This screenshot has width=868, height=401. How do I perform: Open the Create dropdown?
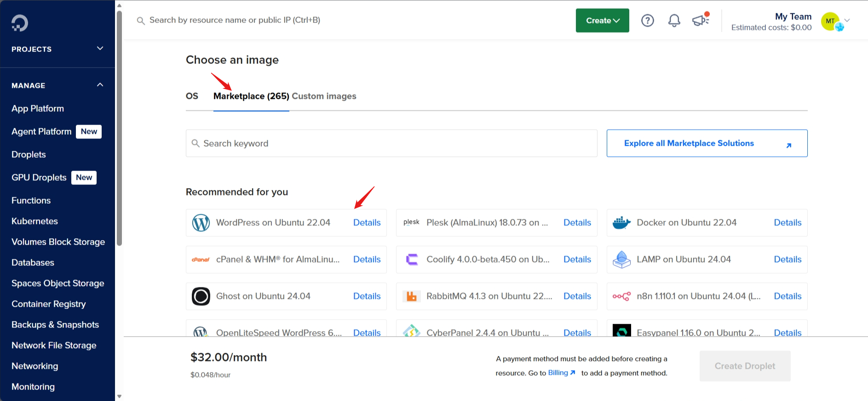point(603,21)
